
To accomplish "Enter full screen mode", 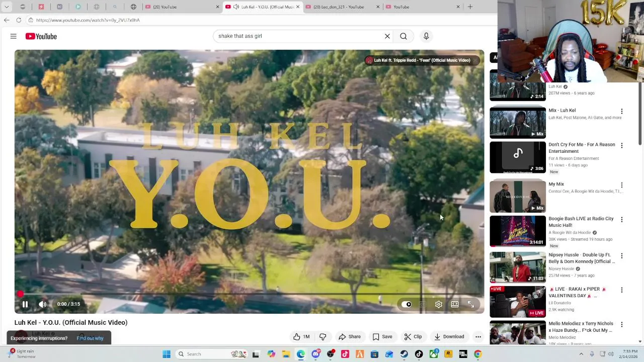I will tap(471, 304).
